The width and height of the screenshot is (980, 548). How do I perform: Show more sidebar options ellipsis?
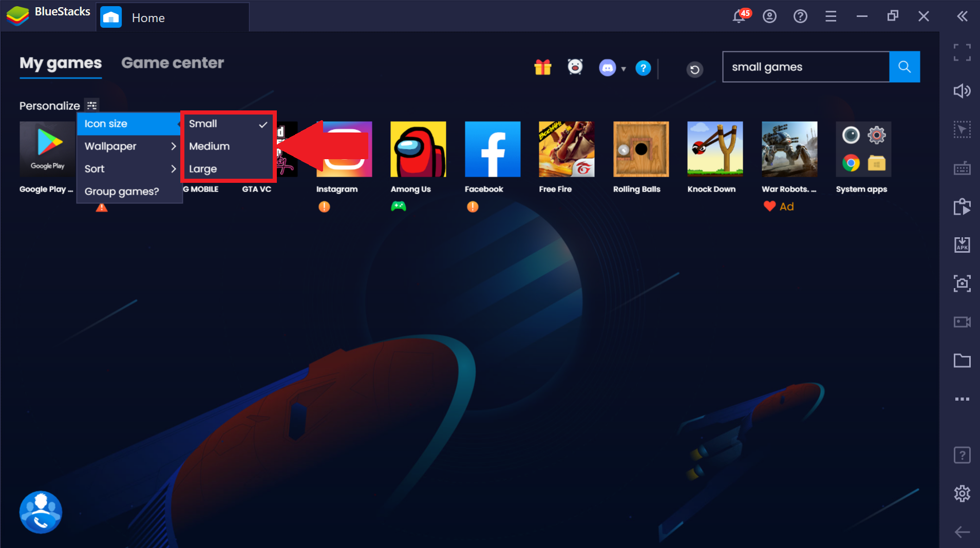962,399
